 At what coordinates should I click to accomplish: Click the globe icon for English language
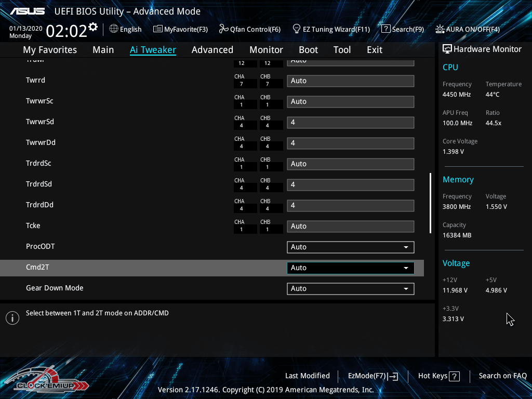tap(114, 29)
